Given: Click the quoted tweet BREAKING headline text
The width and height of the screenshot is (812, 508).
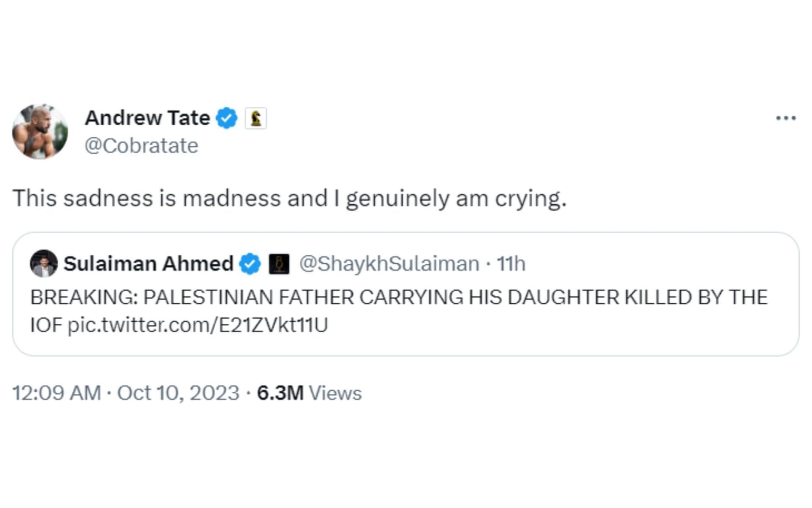Looking at the screenshot, I should pyautogui.click(x=398, y=298).
